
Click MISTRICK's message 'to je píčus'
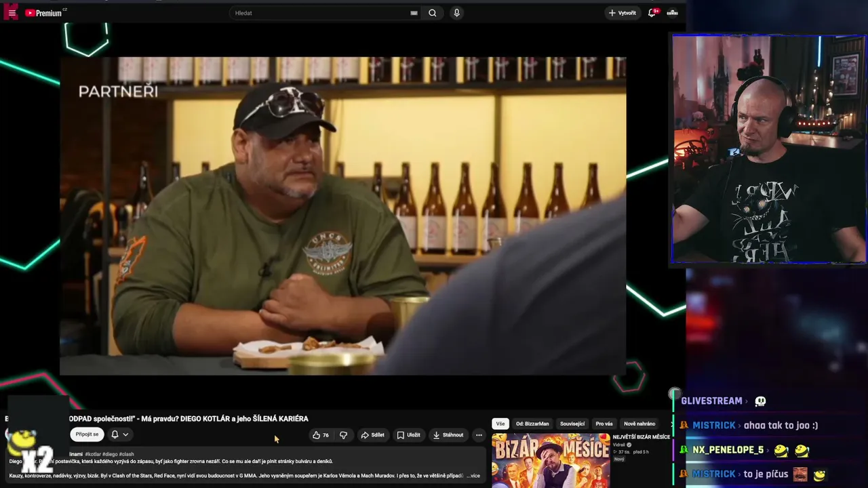tap(766, 474)
